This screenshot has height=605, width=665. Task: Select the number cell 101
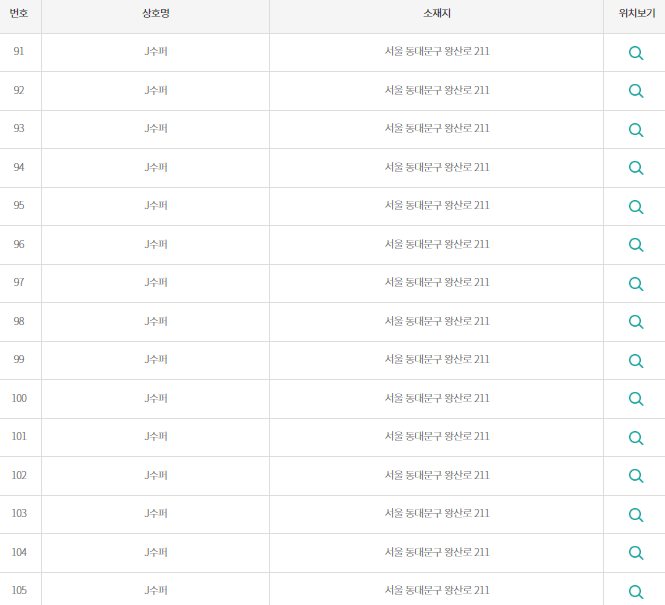[x=19, y=436]
